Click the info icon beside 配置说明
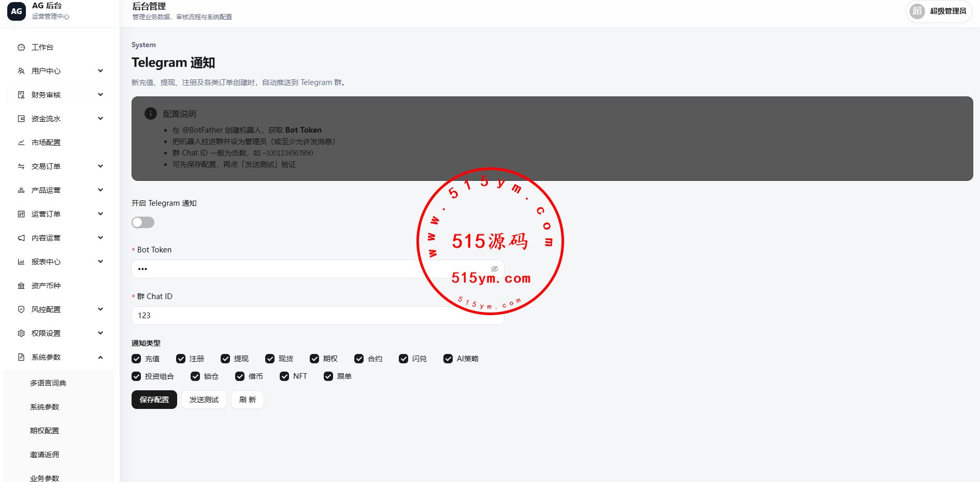The image size is (980, 482). tap(151, 114)
